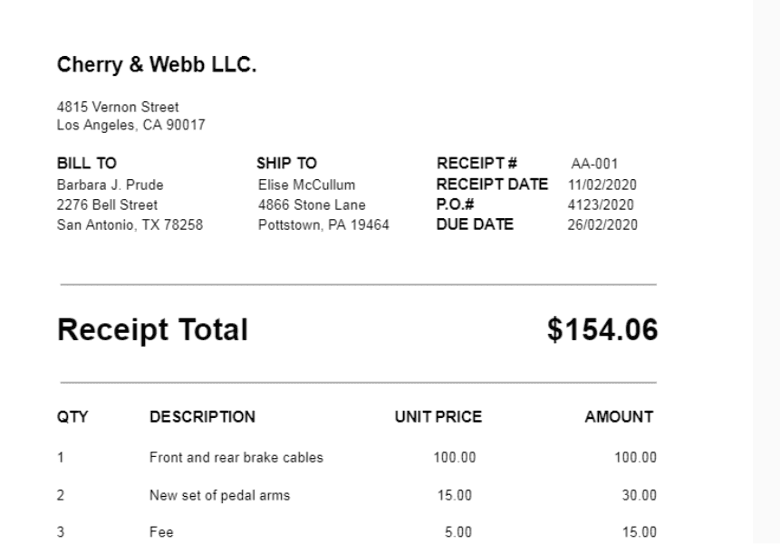Click the name Barbara J. Prude
This screenshot has width=780, height=545.
[x=110, y=185]
